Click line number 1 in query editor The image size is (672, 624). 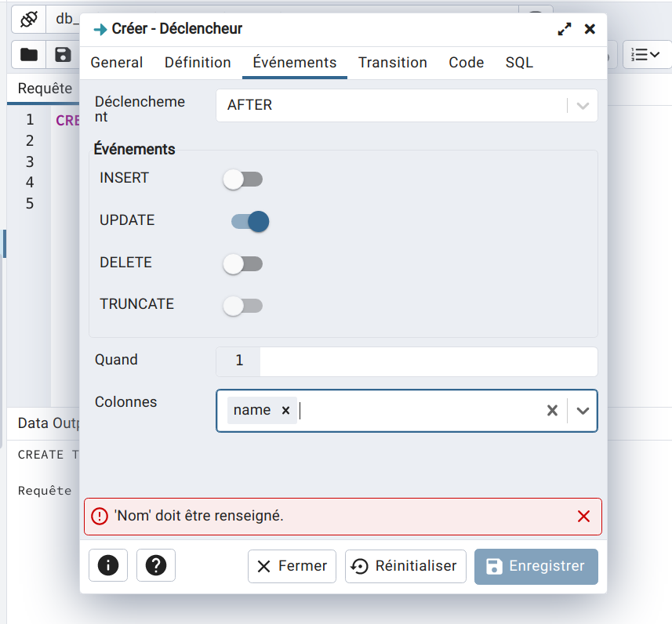(30, 119)
